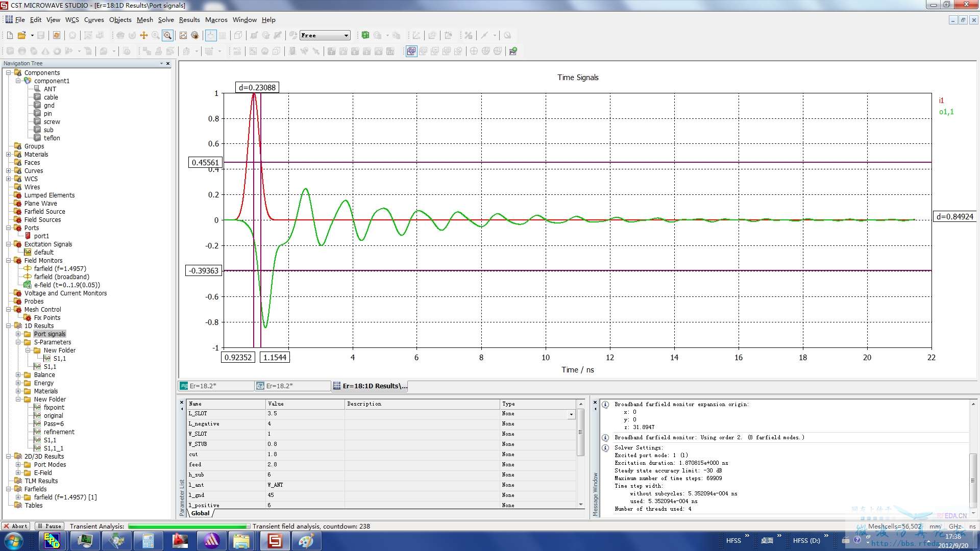The height and width of the screenshot is (551, 980).
Task: Click the ANT solid icon in tree
Action: 37,89
